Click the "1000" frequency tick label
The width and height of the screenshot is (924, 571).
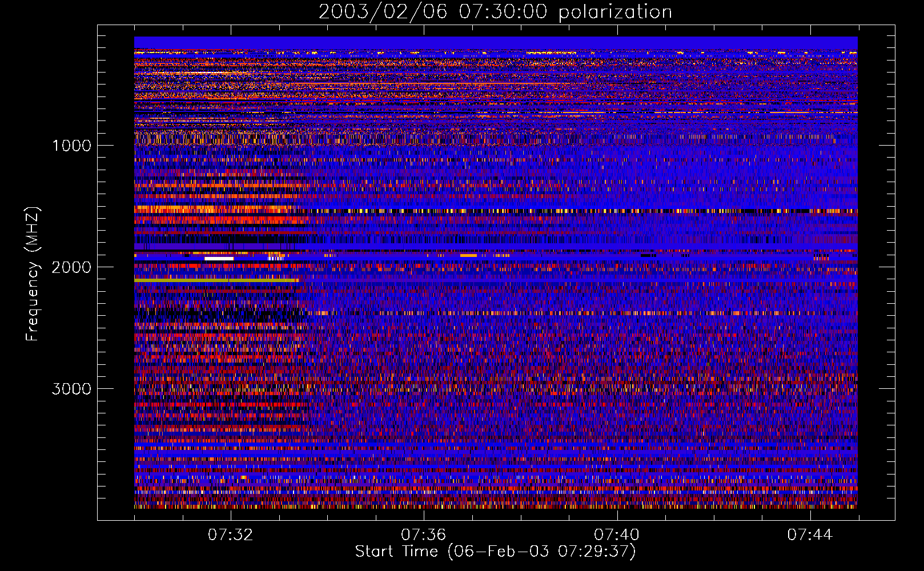[71, 146]
